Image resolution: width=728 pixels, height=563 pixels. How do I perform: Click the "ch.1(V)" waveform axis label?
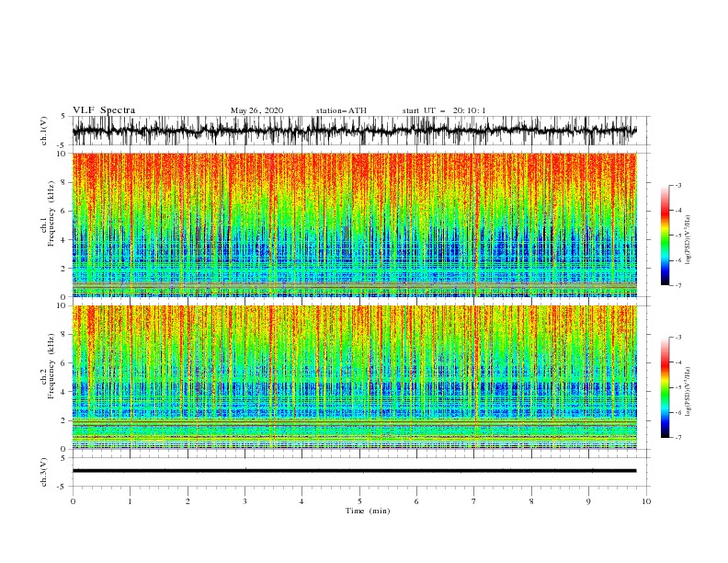click(x=44, y=131)
